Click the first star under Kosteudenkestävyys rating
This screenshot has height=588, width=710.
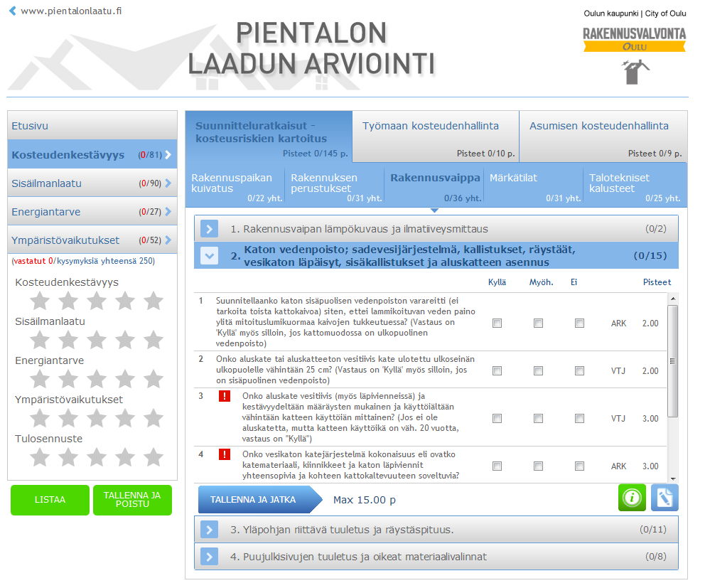click(40, 301)
